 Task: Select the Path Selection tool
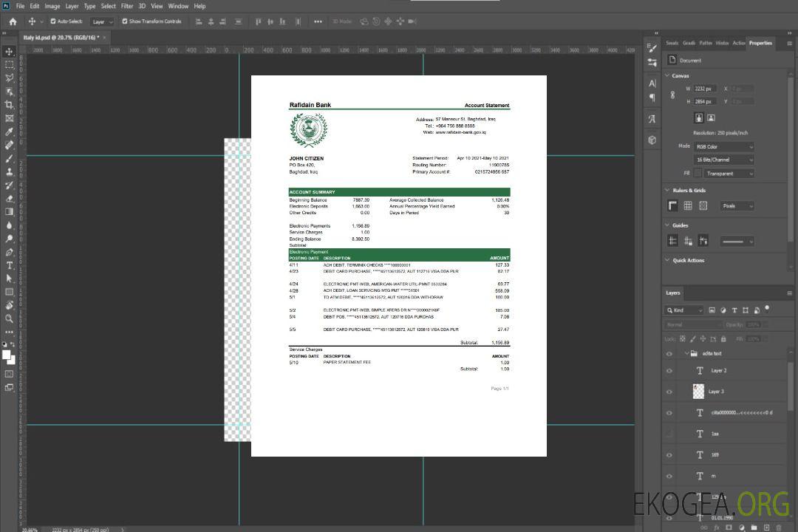(9, 279)
